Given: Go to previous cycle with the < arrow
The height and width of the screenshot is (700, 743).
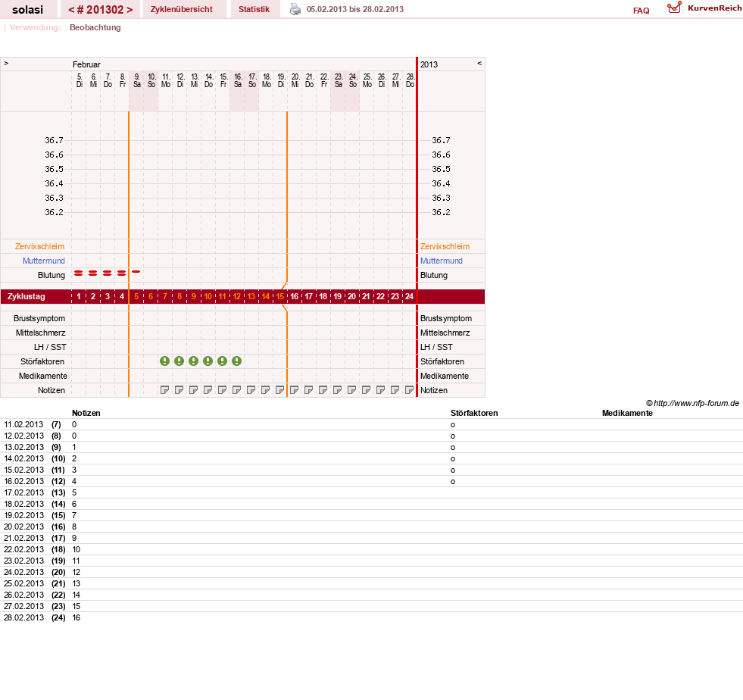Looking at the screenshot, I should pyautogui.click(x=72, y=10).
